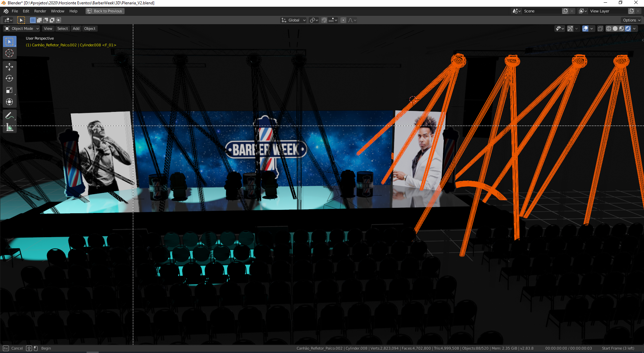Screen dimensions: 644x353
Task: Set selection mode to Subtract
Action: [46, 20]
